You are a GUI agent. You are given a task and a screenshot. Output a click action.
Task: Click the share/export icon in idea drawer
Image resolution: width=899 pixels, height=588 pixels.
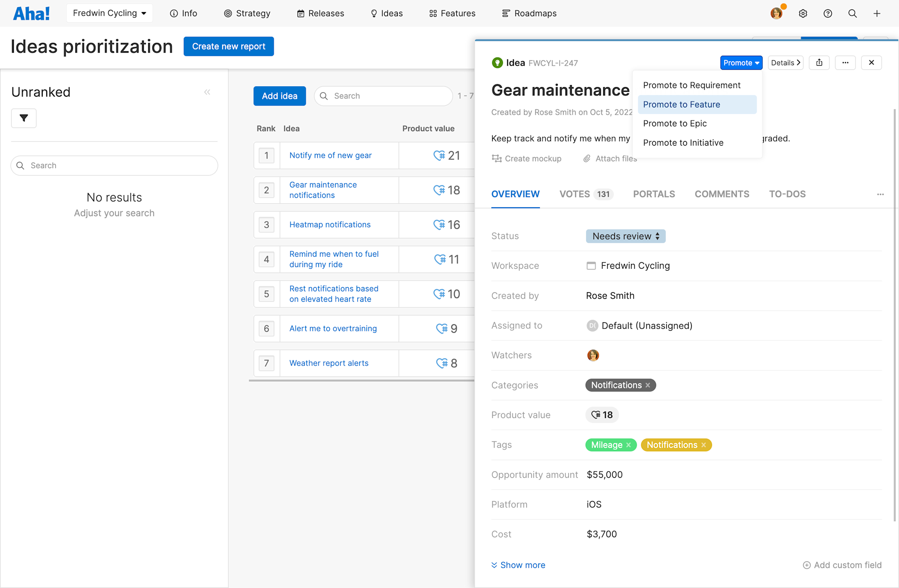(x=819, y=62)
